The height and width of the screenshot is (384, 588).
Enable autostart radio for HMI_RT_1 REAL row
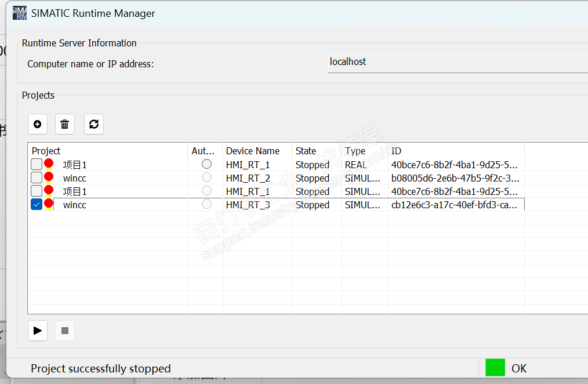206,165
